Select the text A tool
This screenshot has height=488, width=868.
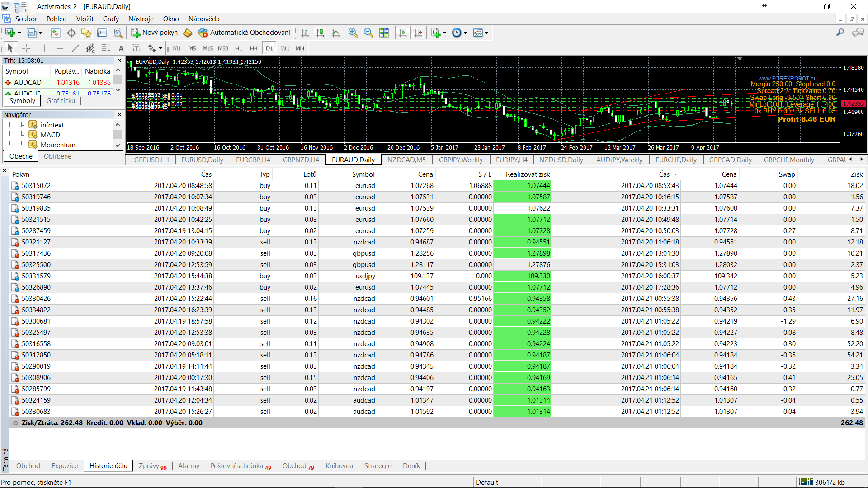(121, 48)
